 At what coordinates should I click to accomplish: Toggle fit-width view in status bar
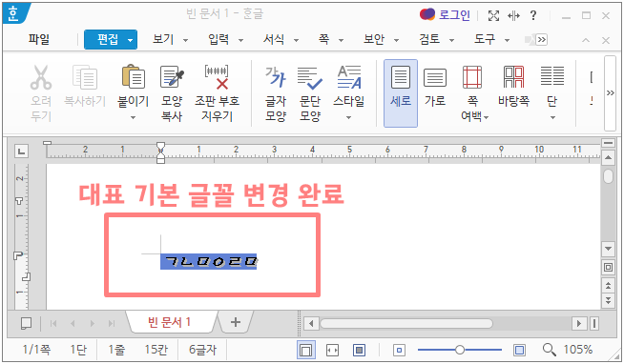[x=332, y=350]
